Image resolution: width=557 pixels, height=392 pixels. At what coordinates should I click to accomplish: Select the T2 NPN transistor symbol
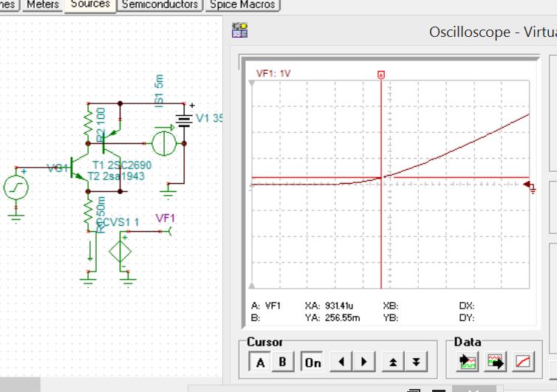pos(80,168)
